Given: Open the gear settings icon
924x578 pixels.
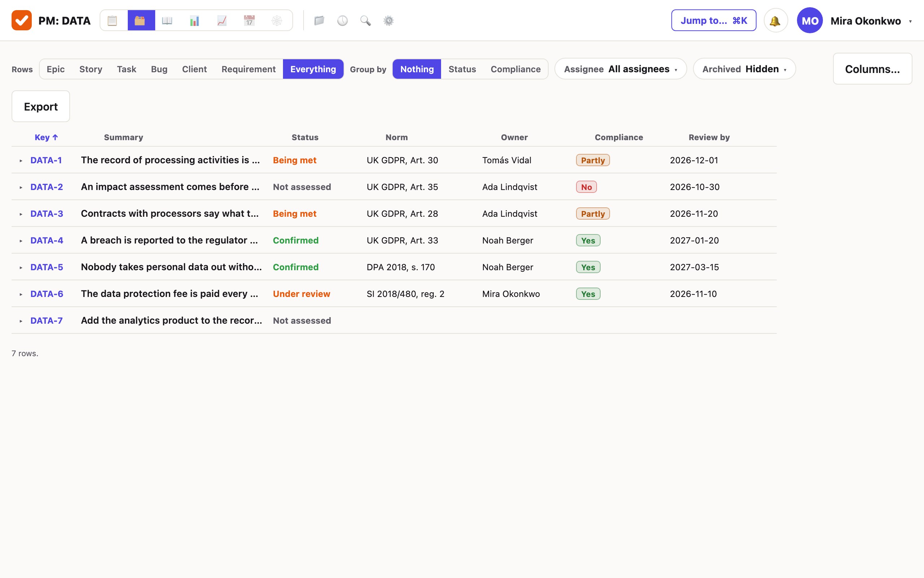Looking at the screenshot, I should [389, 21].
